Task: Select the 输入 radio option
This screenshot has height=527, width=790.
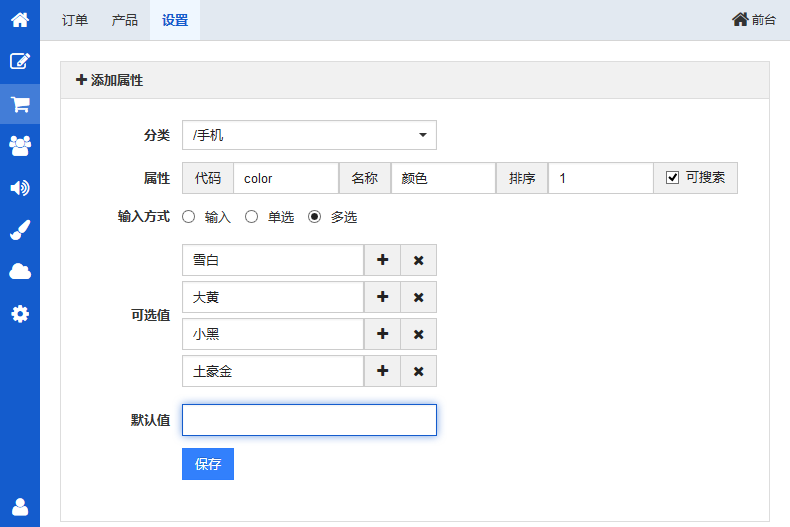Action: click(x=188, y=217)
